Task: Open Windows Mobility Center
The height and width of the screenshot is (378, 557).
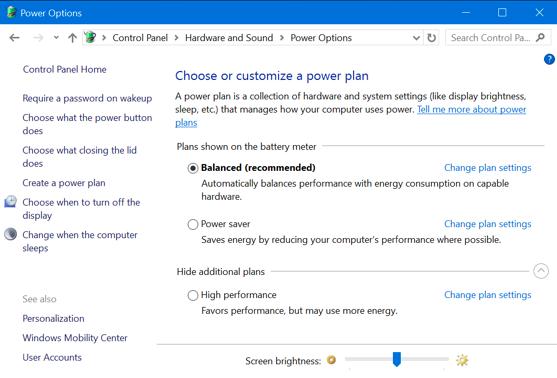Action: click(75, 338)
